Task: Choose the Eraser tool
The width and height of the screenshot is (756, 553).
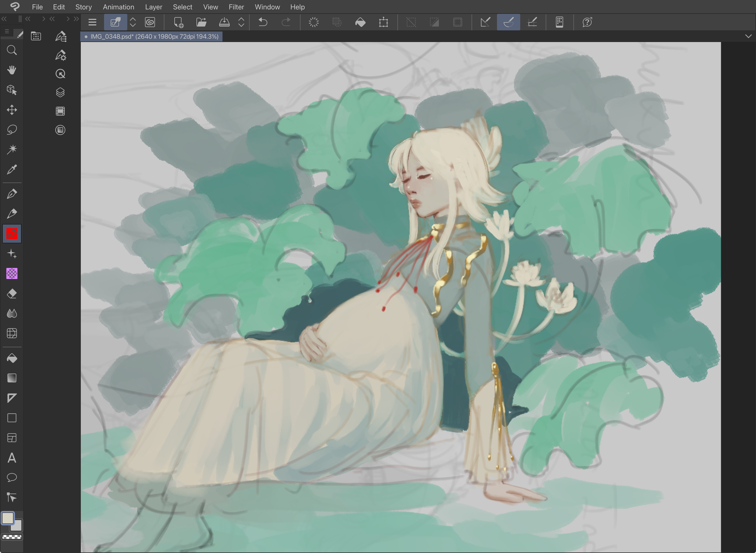Action: 12,294
